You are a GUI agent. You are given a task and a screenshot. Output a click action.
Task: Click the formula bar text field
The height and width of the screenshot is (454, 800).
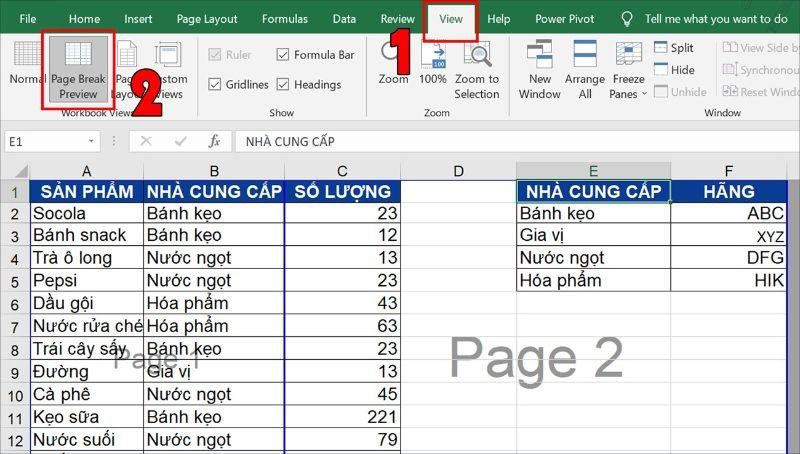tap(515, 141)
